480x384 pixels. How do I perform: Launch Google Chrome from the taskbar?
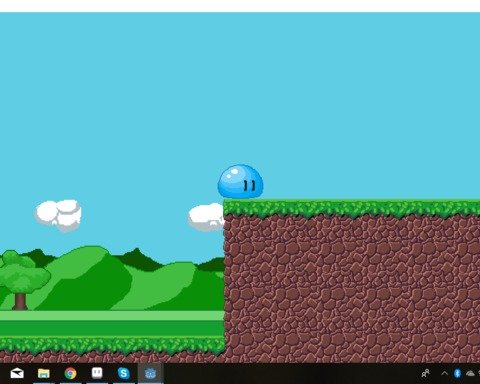(x=70, y=373)
